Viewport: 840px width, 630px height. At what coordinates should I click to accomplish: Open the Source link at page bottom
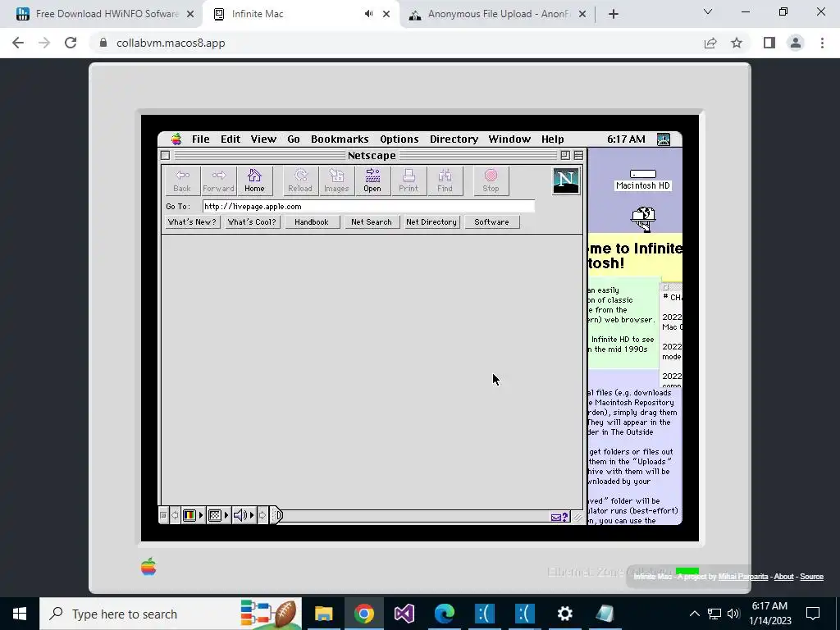point(811,577)
